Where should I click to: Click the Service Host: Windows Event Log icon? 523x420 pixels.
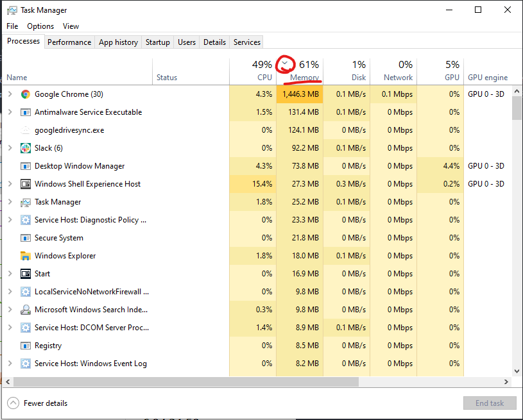(26, 364)
